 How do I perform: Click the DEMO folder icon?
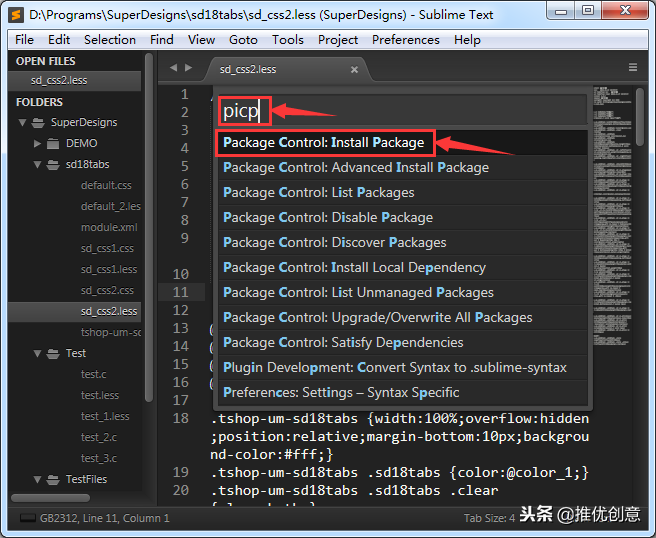coord(53,143)
